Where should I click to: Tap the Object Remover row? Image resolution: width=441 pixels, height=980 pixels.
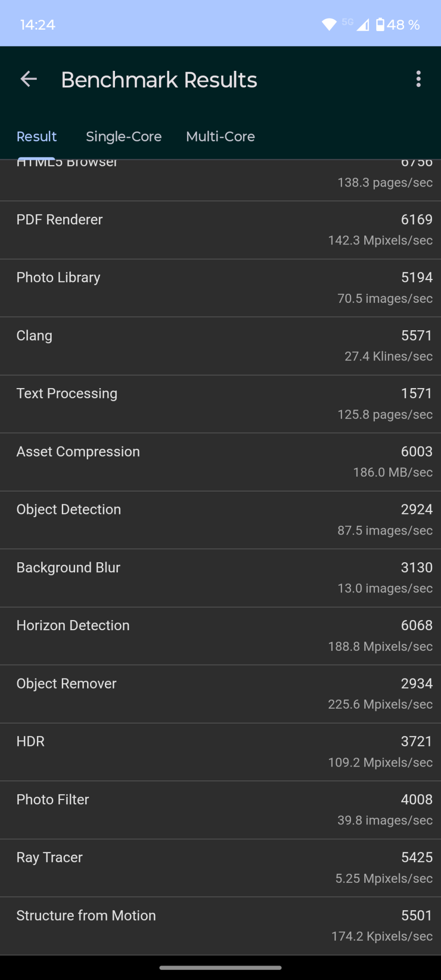pos(220,694)
